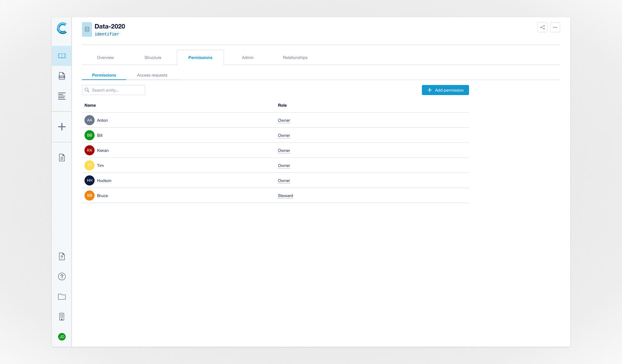Open the three-dot more options menu
The image size is (622, 364).
(555, 27)
